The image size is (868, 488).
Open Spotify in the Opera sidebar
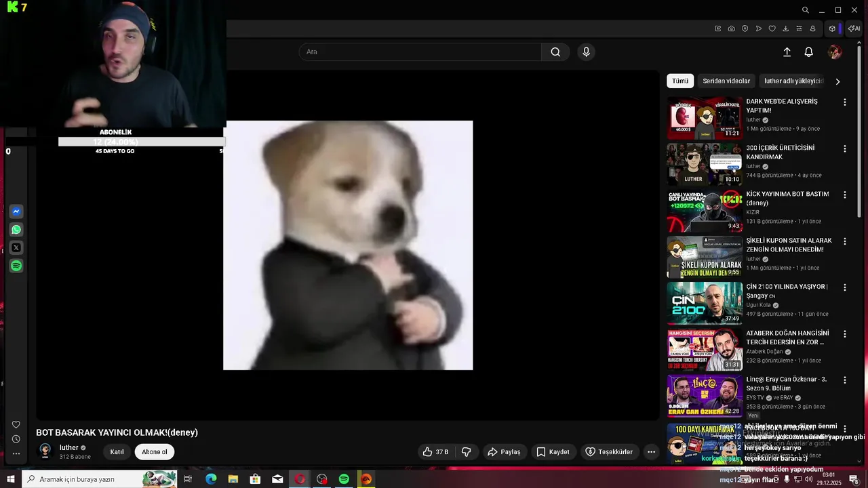(x=16, y=266)
